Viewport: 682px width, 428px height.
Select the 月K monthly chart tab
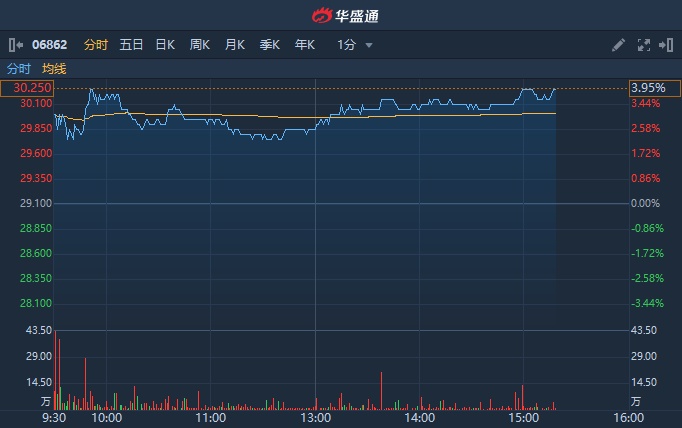click(235, 45)
